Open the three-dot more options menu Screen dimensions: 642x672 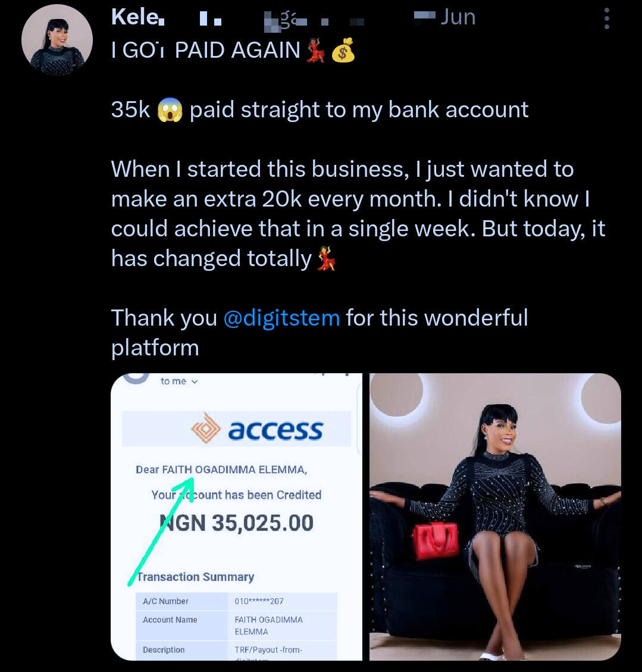tap(606, 19)
